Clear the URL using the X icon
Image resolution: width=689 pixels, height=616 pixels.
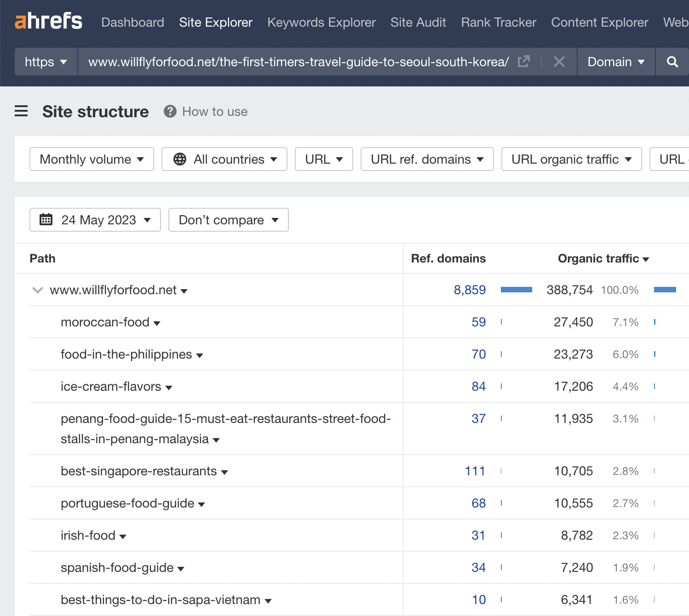point(559,62)
